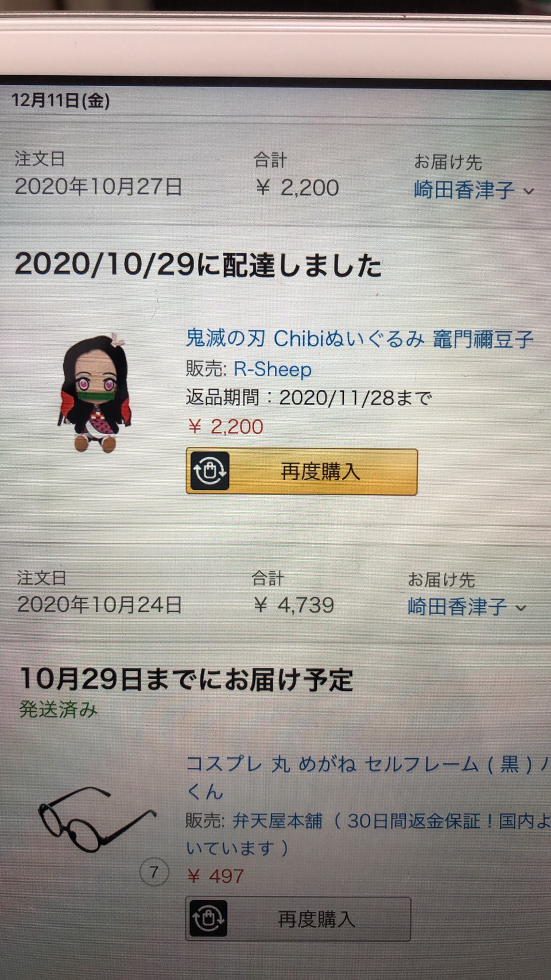Click the quantity badge 7 on the glasses
This screenshot has height=980, width=551.
click(x=154, y=873)
